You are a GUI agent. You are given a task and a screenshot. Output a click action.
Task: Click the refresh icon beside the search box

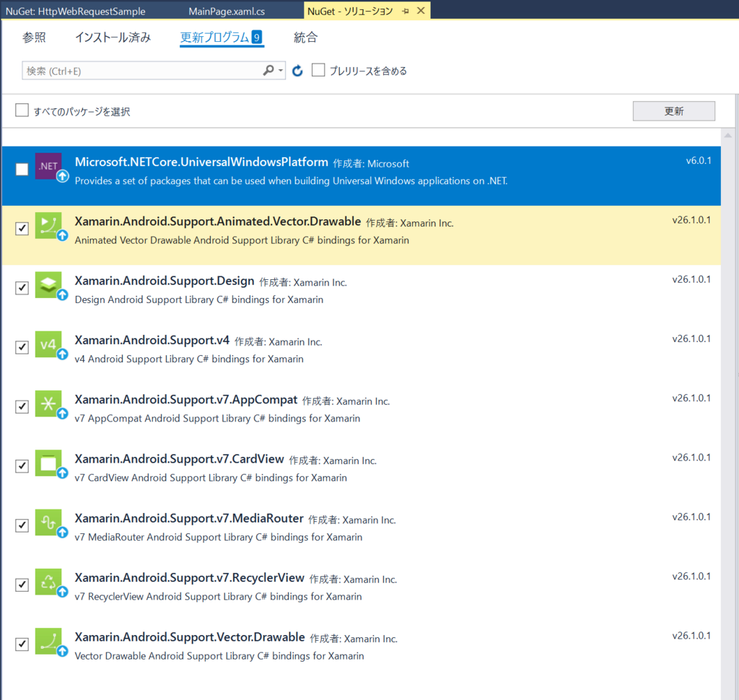[x=297, y=71]
